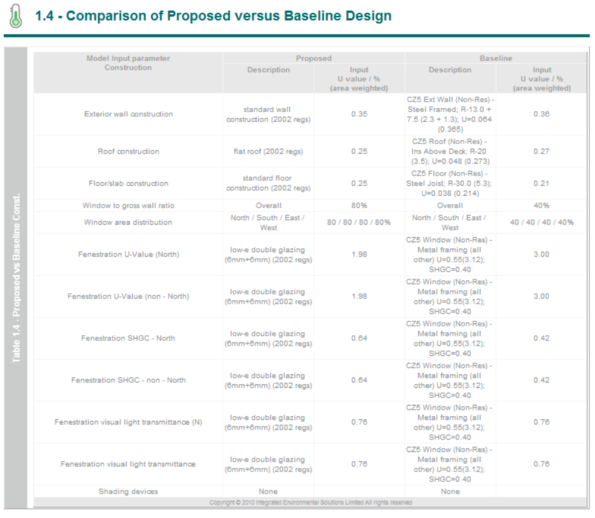Click the 'Exterior wall construction' row label
595x518 pixels.
128,114
